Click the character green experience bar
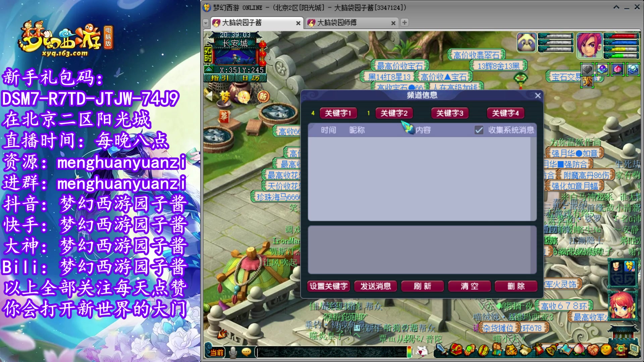Viewport: 644px width, 362px height. (621, 56)
